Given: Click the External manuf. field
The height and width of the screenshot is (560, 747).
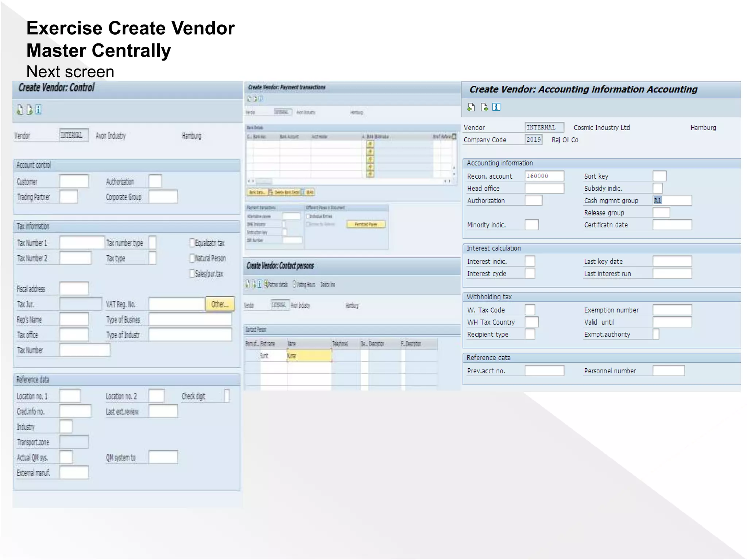Looking at the screenshot, I should [x=74, y=472].
